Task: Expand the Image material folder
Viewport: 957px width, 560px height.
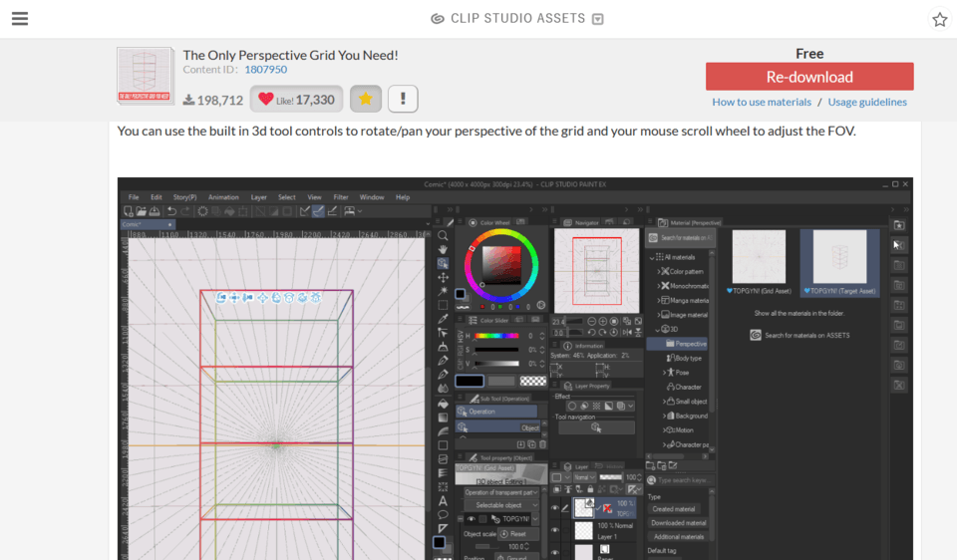Action: 659,315
